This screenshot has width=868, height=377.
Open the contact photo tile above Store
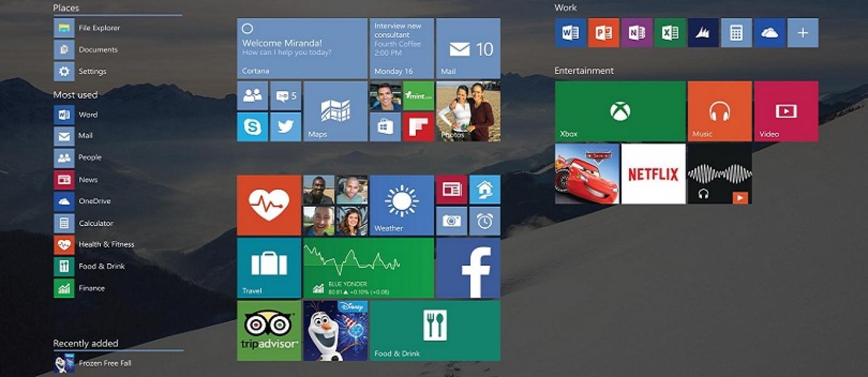[x=385, y=96]
